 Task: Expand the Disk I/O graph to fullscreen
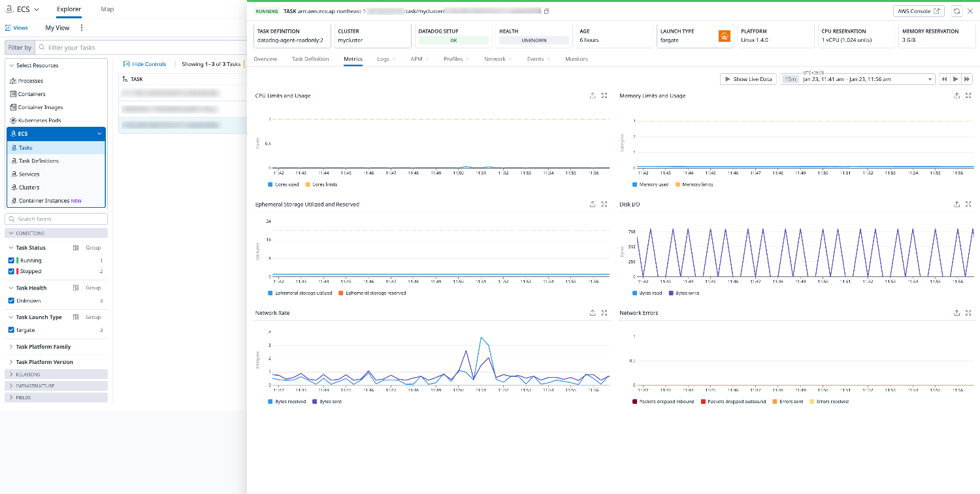[x=968, y=204]
